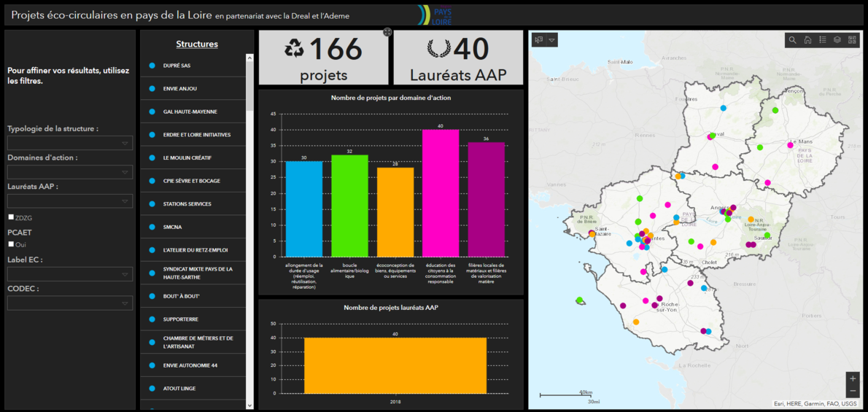This screenshot has width=868, height=412.
Task: Open the Domaines d'action dropdown
Action: [70, 172]
